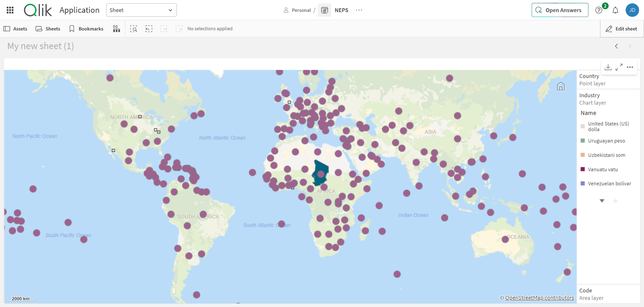
Task: Click the Open Answers button
Action: point(560,10)
